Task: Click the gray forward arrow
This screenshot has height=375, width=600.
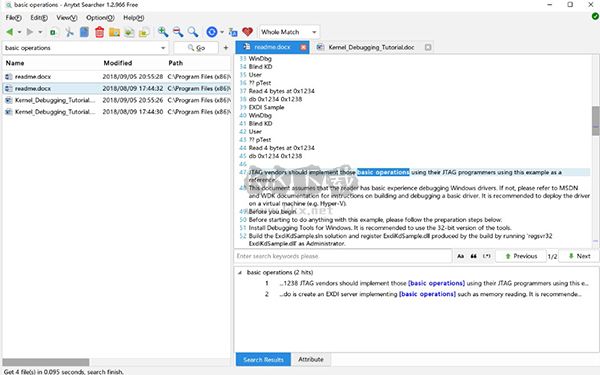Action: tap(30, 32)
